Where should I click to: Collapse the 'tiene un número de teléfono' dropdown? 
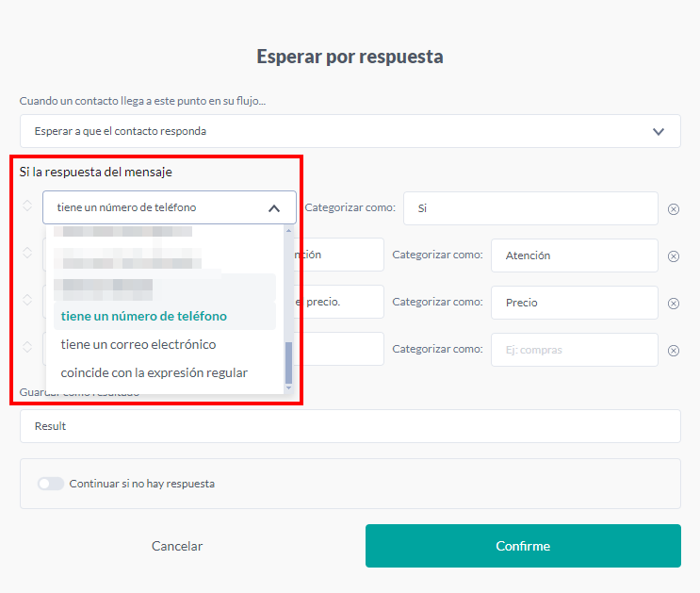[273, 208]
